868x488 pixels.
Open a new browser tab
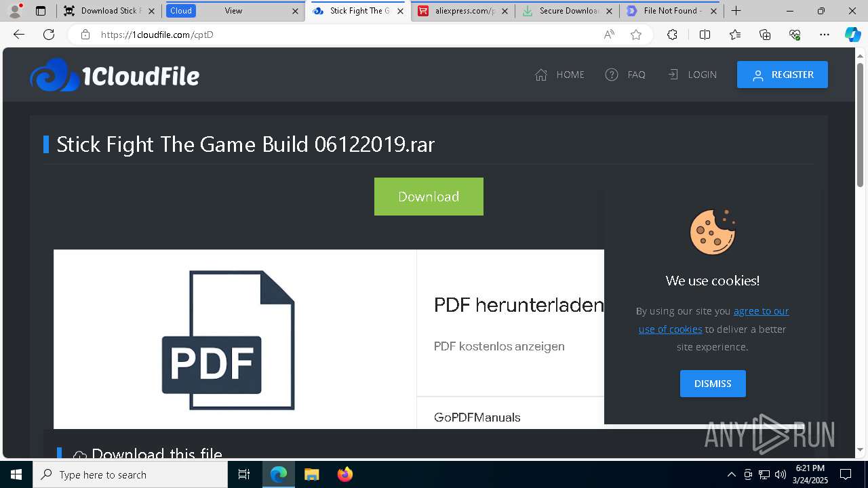tap(736, 11)
